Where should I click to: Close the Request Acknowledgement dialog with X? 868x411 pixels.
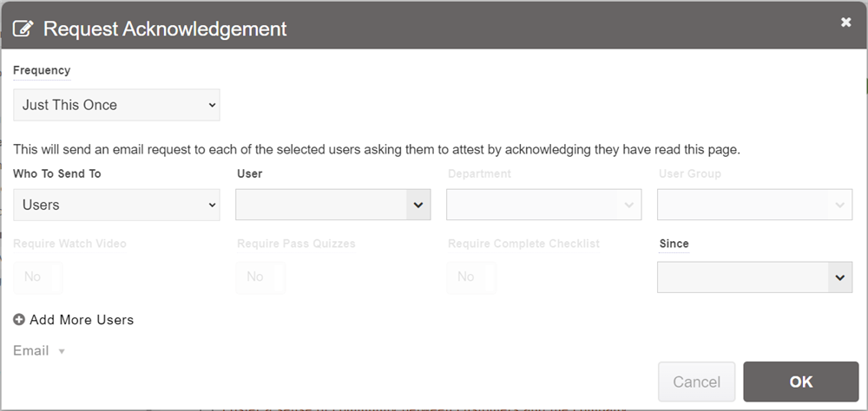pos(846,23)
